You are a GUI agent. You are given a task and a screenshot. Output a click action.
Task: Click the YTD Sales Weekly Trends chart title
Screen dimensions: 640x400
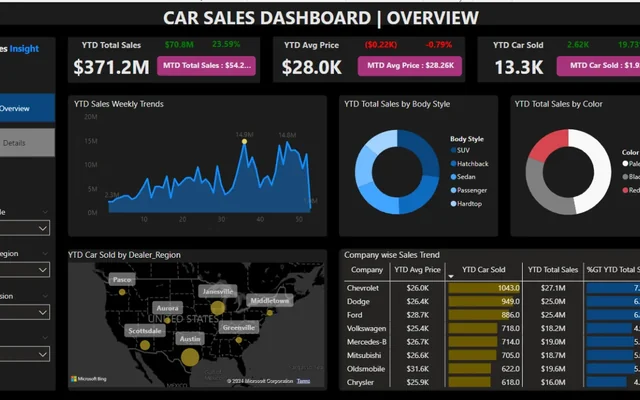point(119,104)
